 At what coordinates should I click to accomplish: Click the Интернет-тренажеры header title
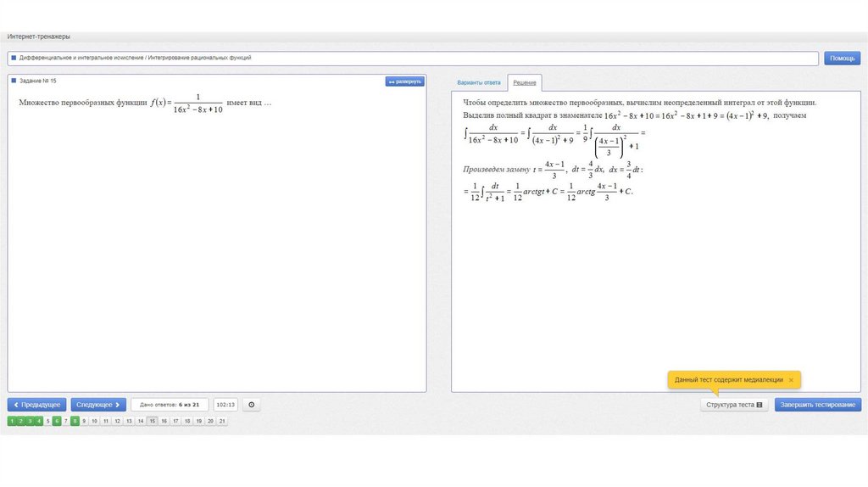coord(39,37)
